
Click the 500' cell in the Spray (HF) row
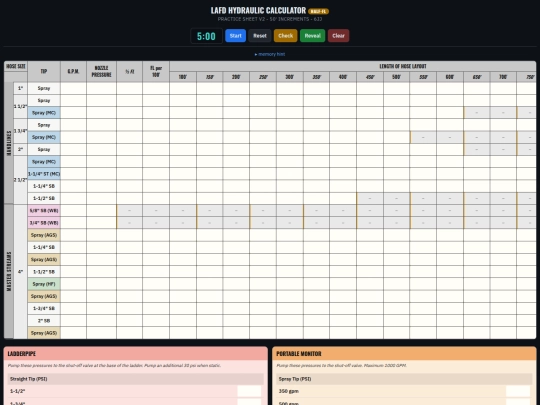tap(396, 284)
